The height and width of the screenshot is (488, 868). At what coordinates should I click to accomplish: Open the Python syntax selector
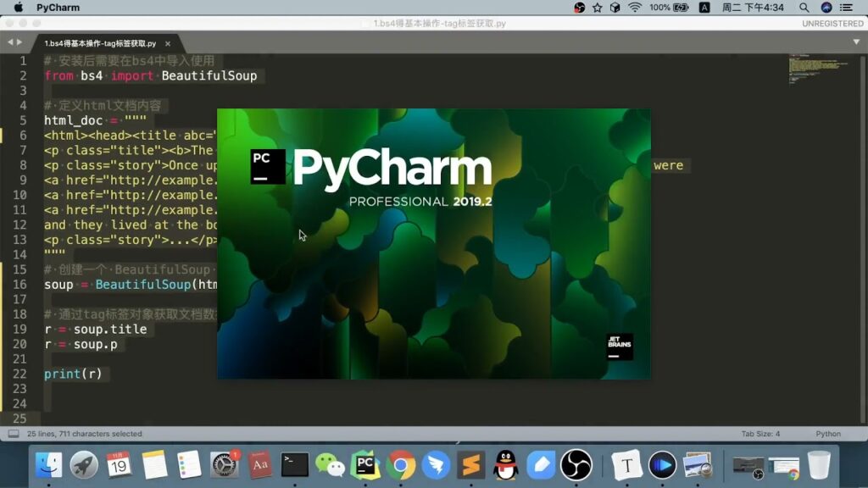pyautogui.click(x=827, y=434)
